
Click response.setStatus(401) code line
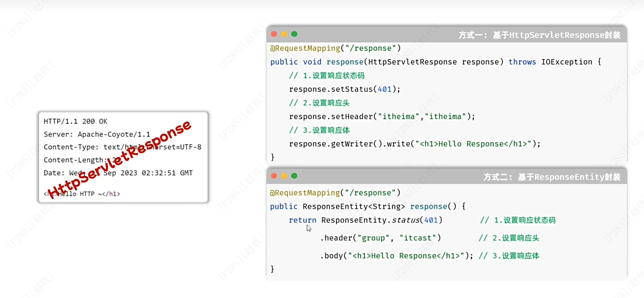(x=344, y=89)
